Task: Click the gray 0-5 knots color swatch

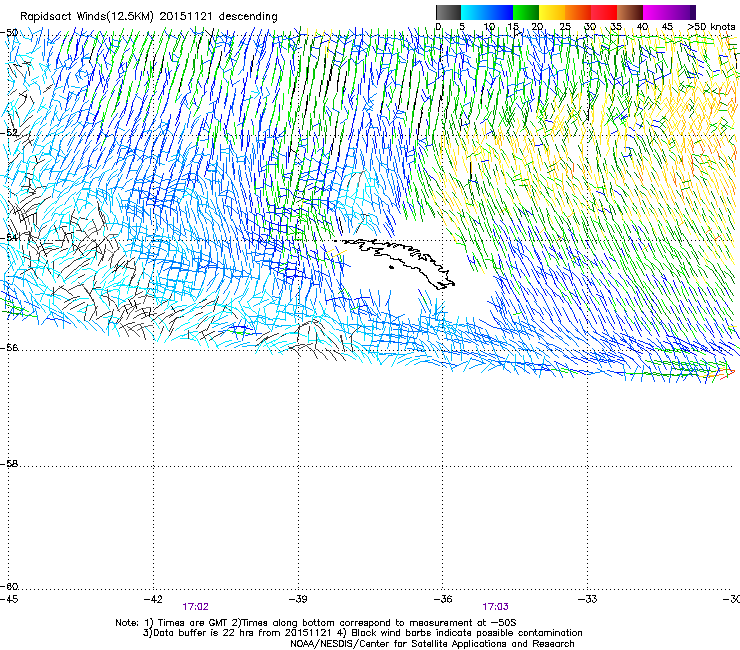Action: [448, 12]
